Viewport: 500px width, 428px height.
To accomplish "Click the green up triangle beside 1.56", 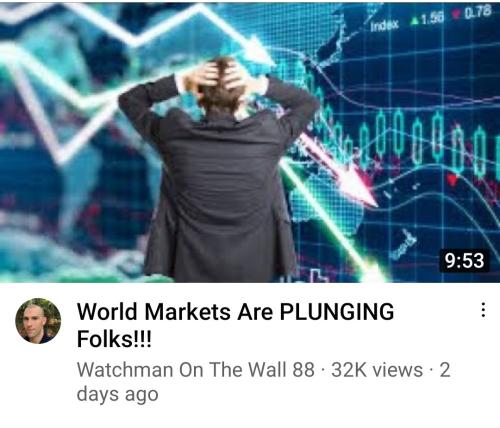I will [414, 21].
